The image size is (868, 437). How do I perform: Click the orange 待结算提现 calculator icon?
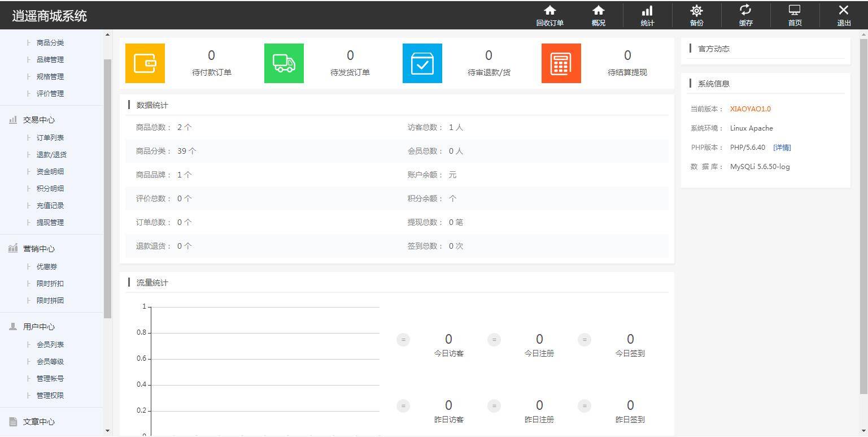tap(561, 63)
